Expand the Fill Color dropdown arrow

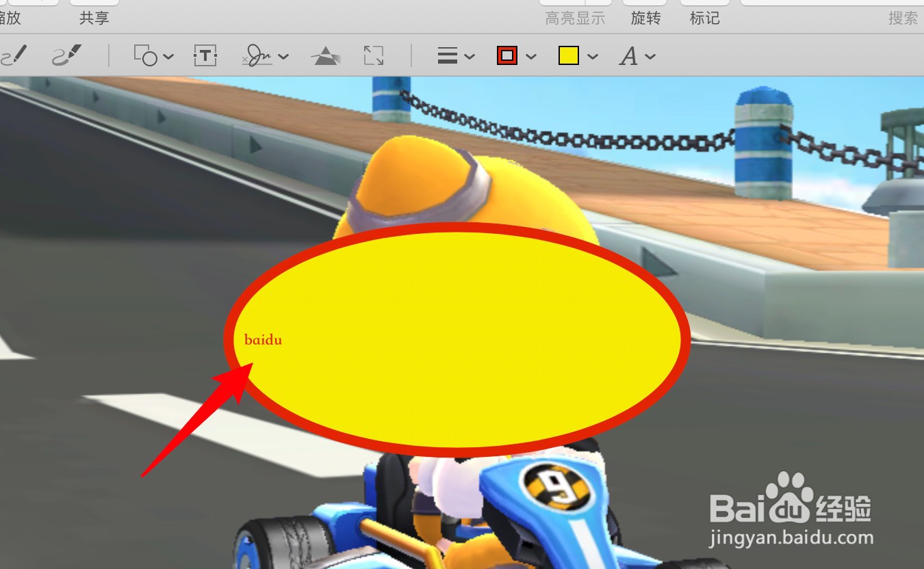[593, 57]
